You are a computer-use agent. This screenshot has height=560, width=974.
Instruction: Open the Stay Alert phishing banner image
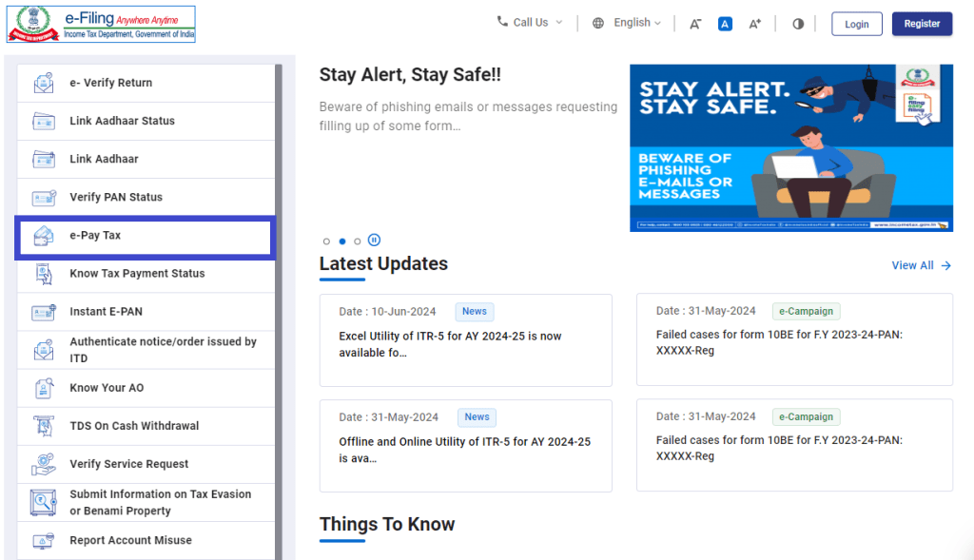coord(790,147)
